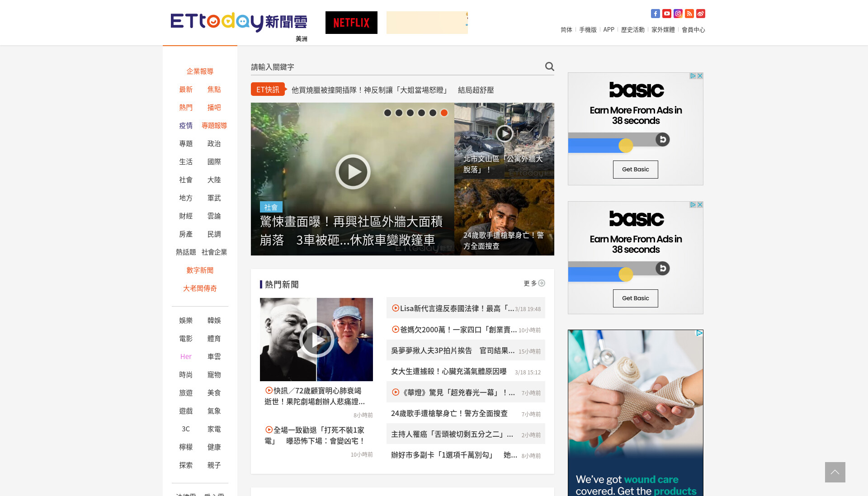Click the 更多 arrow icon in 熱門新聞
The image size is (868, 496).
click(541, 283)
